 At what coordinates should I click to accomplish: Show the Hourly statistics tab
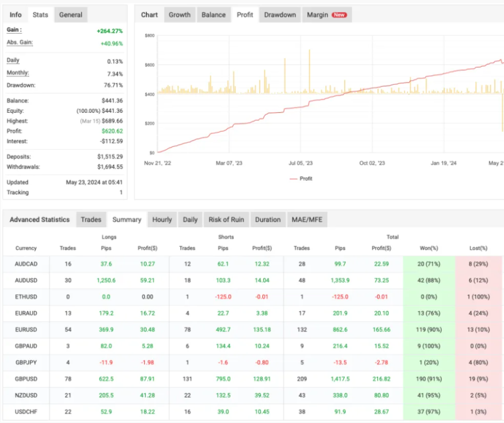point(162,220)
